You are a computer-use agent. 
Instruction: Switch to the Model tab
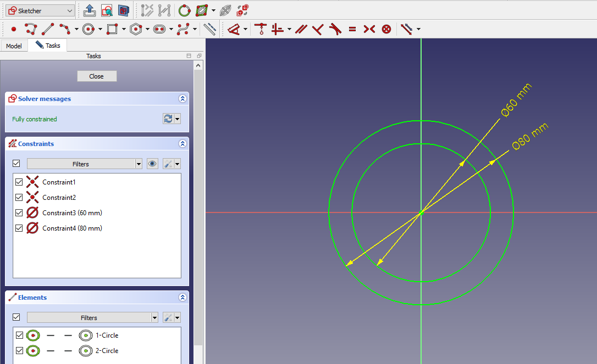click(14, 46)
